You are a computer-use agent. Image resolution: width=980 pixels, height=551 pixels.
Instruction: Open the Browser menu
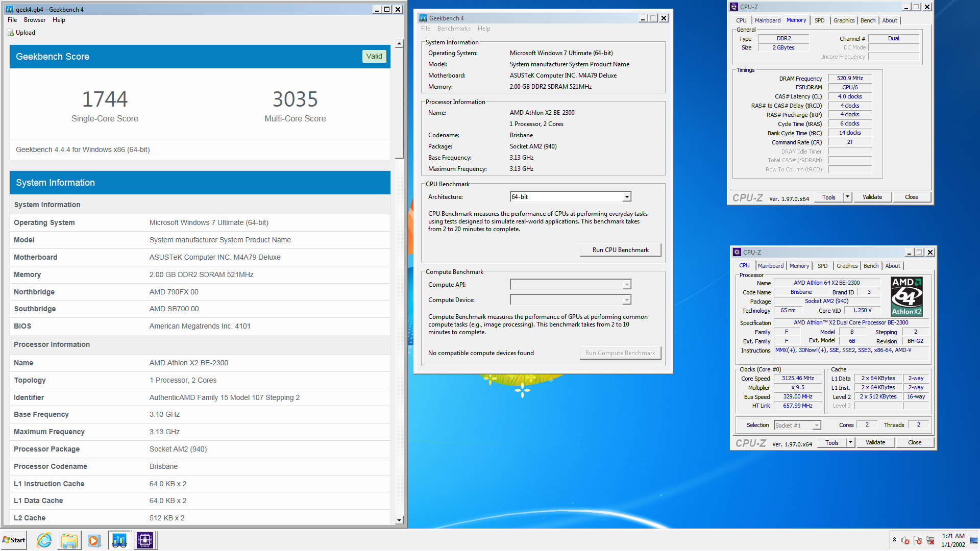(35, 20)
